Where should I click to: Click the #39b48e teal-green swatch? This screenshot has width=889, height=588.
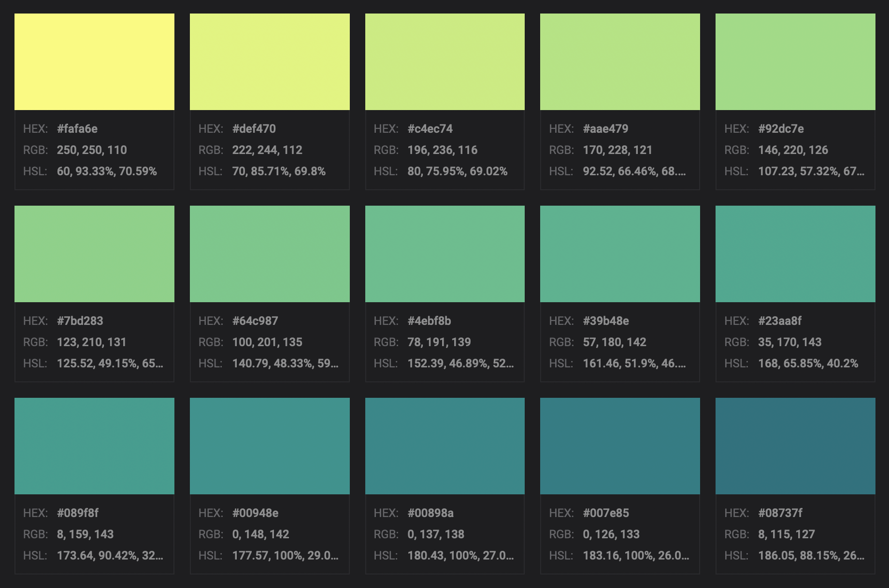click(x=620, y=254)
